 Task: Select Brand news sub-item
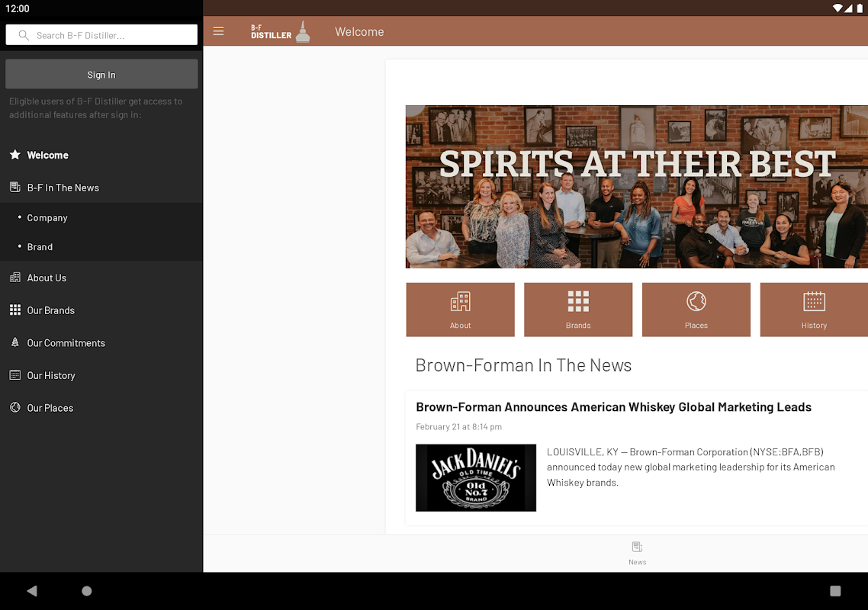[x=101, y=247]
